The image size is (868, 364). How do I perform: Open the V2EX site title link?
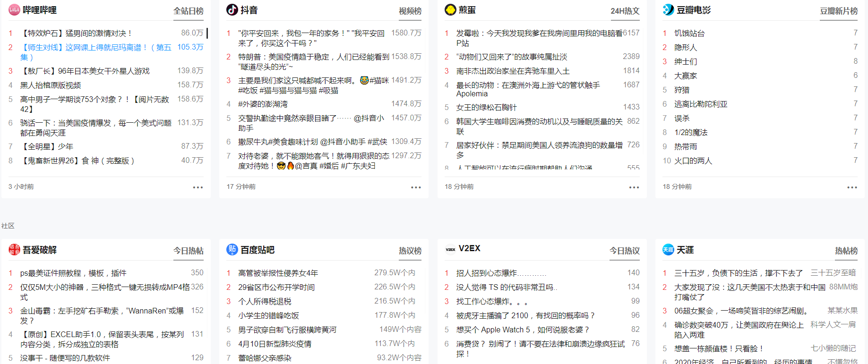pyautogui.click(x=470, y=248)
